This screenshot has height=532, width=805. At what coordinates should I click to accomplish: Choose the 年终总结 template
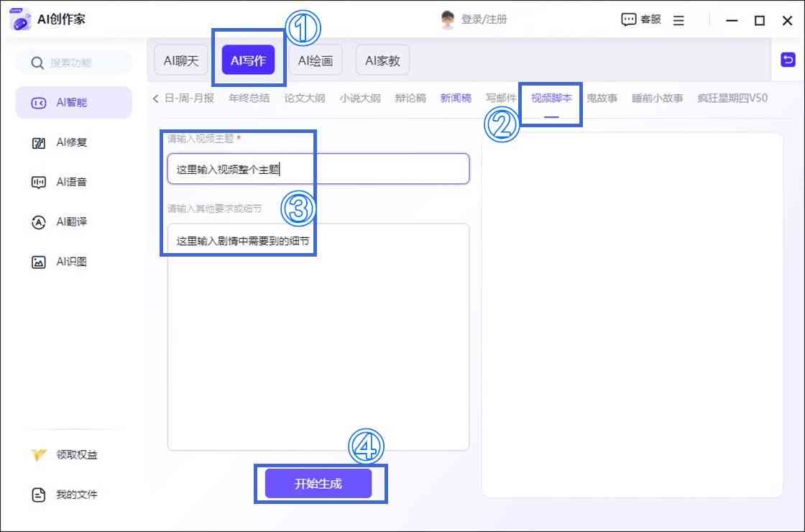[249, 98]
